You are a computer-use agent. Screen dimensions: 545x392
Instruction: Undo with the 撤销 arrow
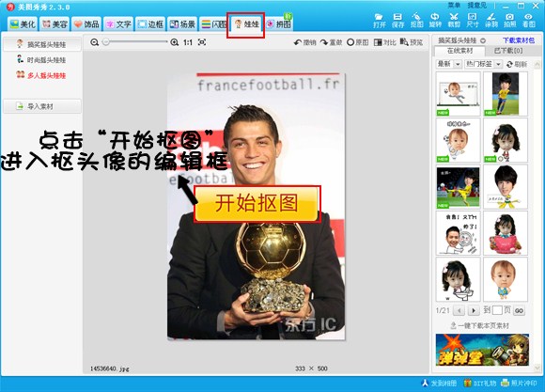click(x=304, y=42)
